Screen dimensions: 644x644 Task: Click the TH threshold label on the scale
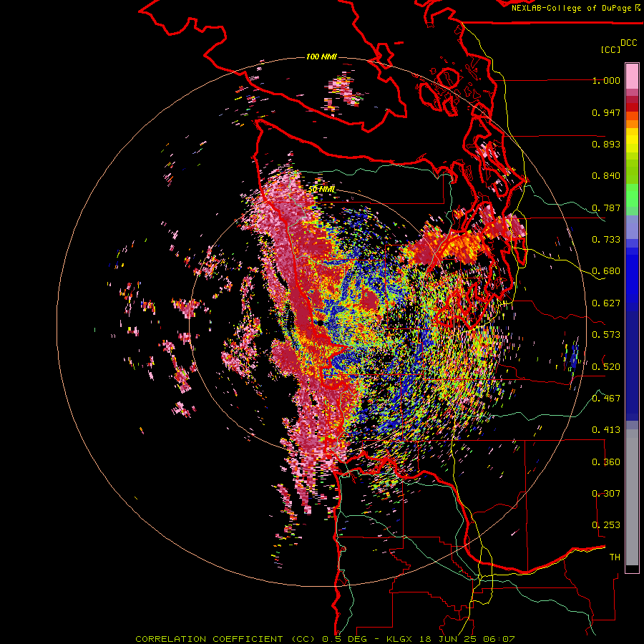tap(615, 557)
